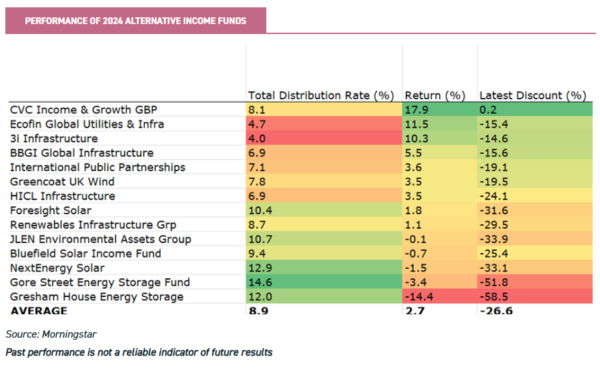
Task: Click the CVC Income & Growth GBP row label
Action: click(83, 110)
